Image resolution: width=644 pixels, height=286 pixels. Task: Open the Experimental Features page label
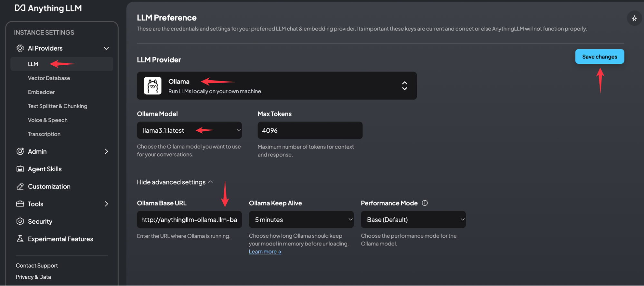61,239
